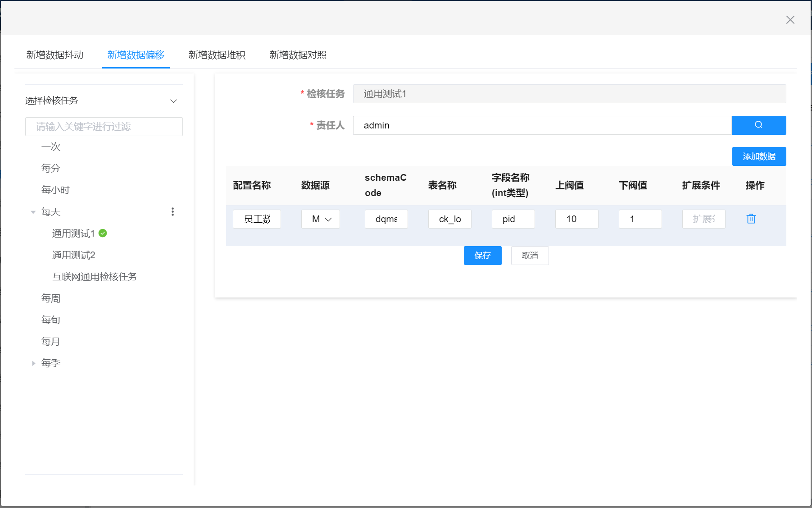Image resolution: width=812 pixels, height=508 pixels.
Task: Select 通用测试2 in the task tree
Action: click(74, 255)
